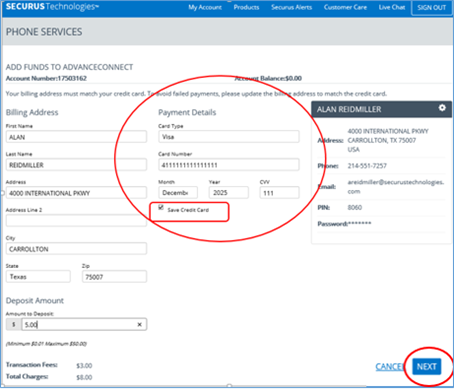The height and width of the screenshot is (390, 454).
Task: Open the Month dropdown showing December
Action: click(178, 193)
